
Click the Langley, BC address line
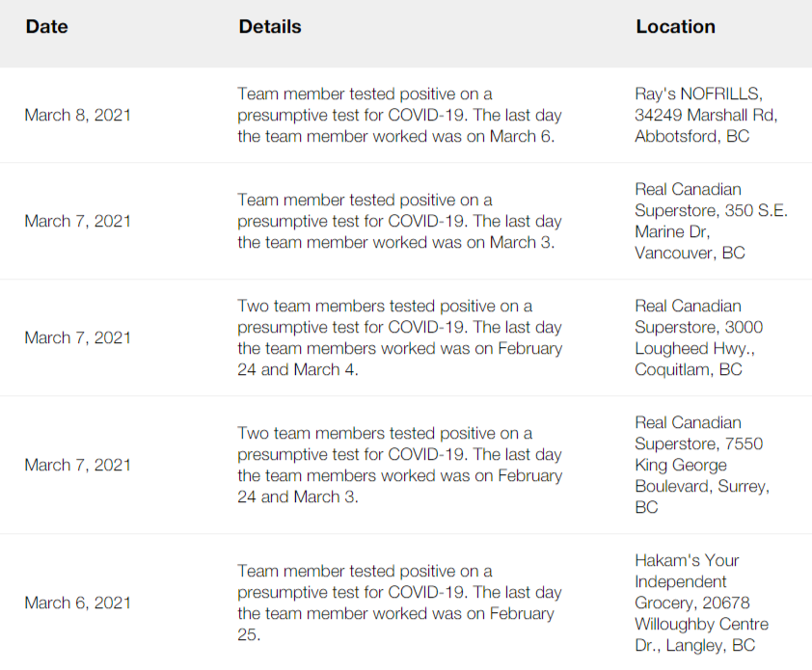pyautogui.click(x=695, y=645)
